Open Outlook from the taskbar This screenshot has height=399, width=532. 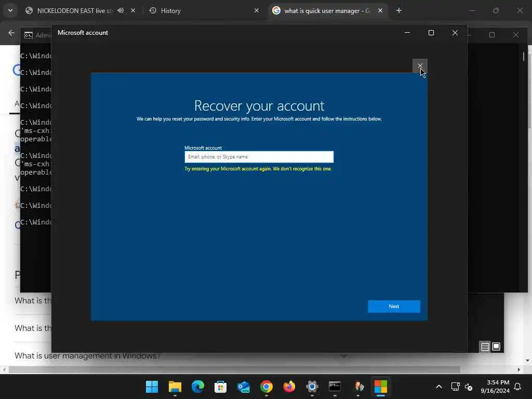(243, 387)
